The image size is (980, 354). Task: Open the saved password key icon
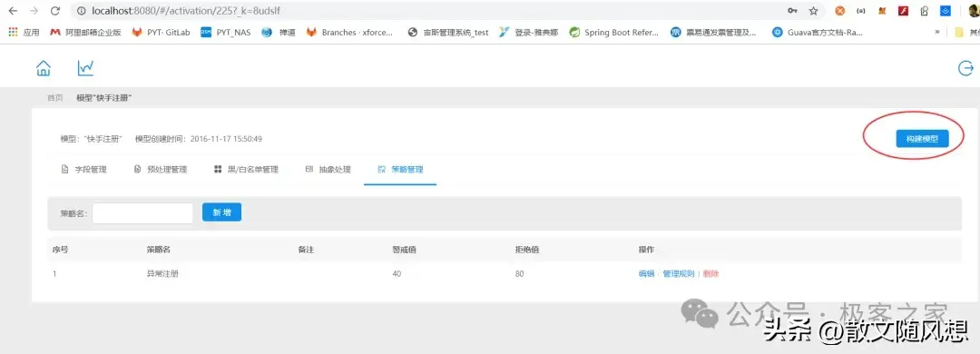coord(792,11)
